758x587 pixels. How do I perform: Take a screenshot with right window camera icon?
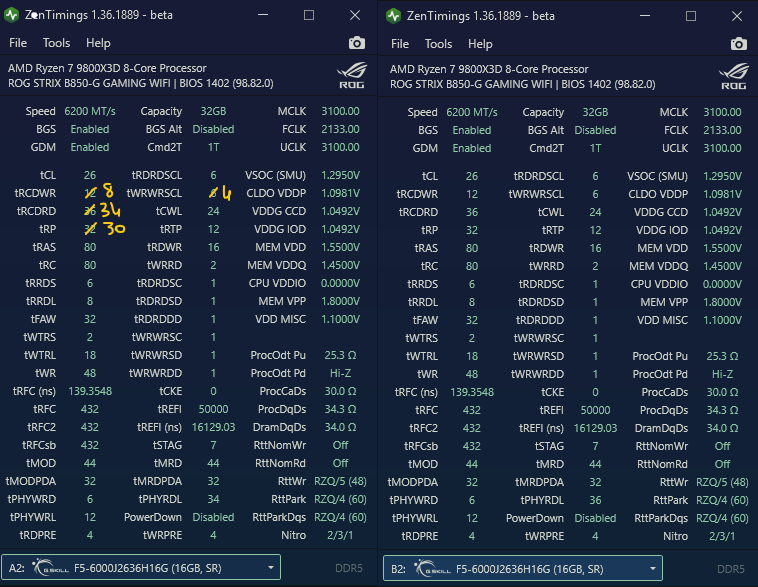point(739,44)
